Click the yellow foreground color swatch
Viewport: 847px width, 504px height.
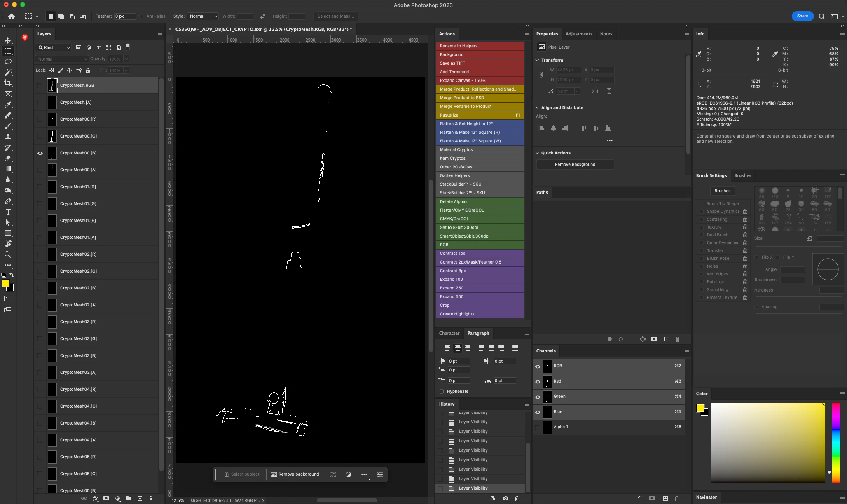click(5, 283)
